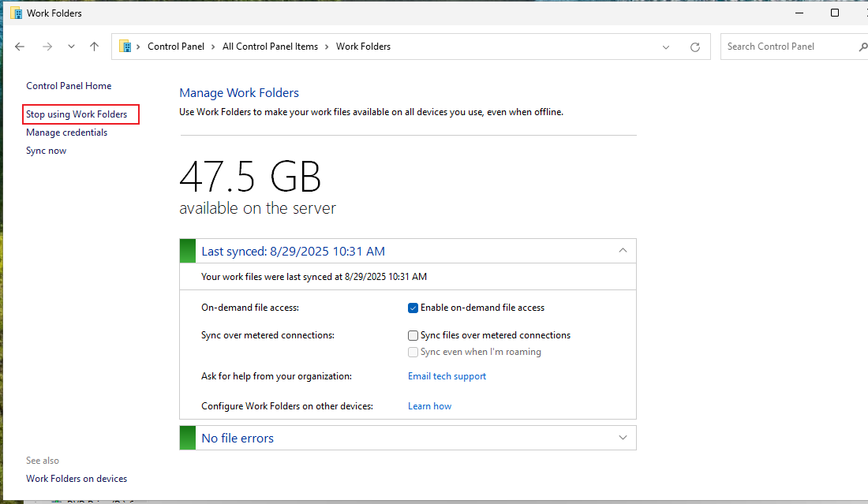The height and width of the screenshot is (504, 868).
Task: Go back using the Back arrow
Action: click(20, 47)
